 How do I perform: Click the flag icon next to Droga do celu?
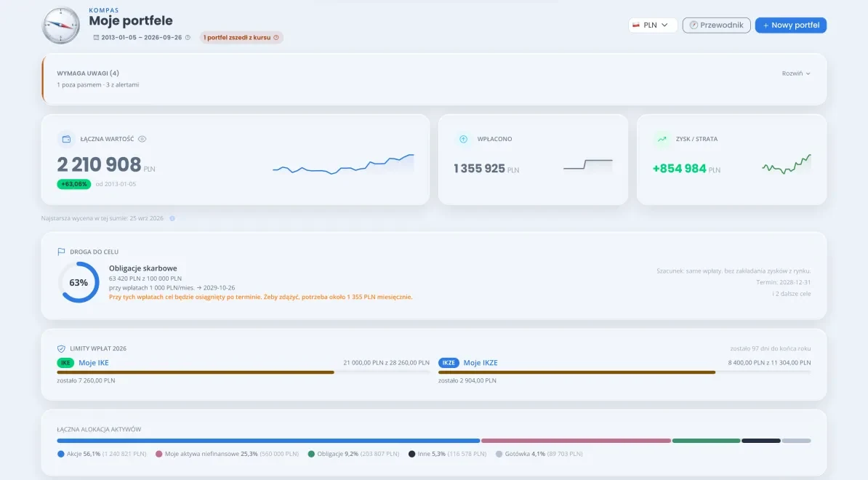(61, 252)
